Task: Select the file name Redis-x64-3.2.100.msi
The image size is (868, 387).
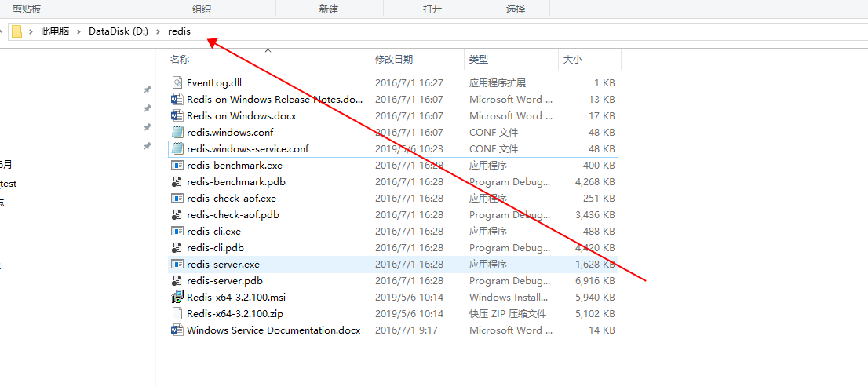Action: coord(235,297)
